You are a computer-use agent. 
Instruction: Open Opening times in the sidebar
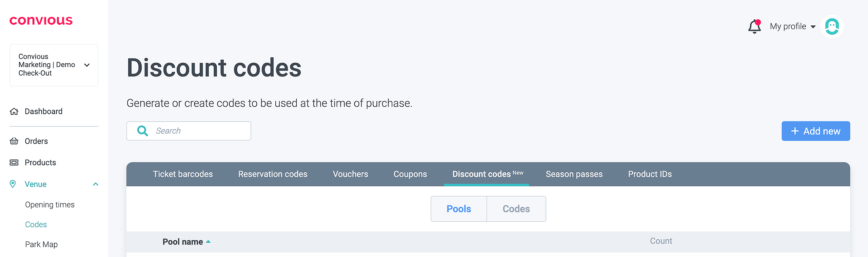point(50,205)
